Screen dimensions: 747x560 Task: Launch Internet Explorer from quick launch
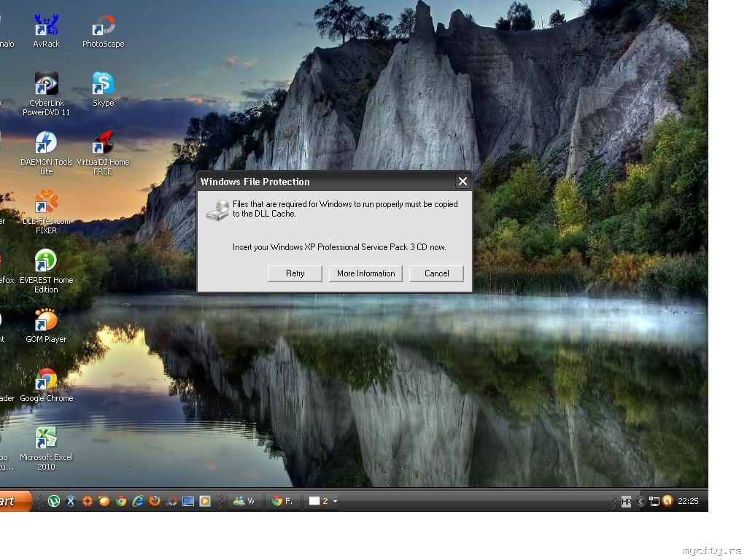(x=138, y=501)
